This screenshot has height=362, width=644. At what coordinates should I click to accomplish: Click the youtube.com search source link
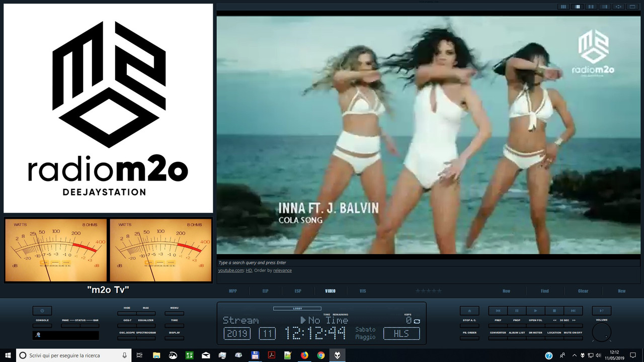click(x=231, y=270)
